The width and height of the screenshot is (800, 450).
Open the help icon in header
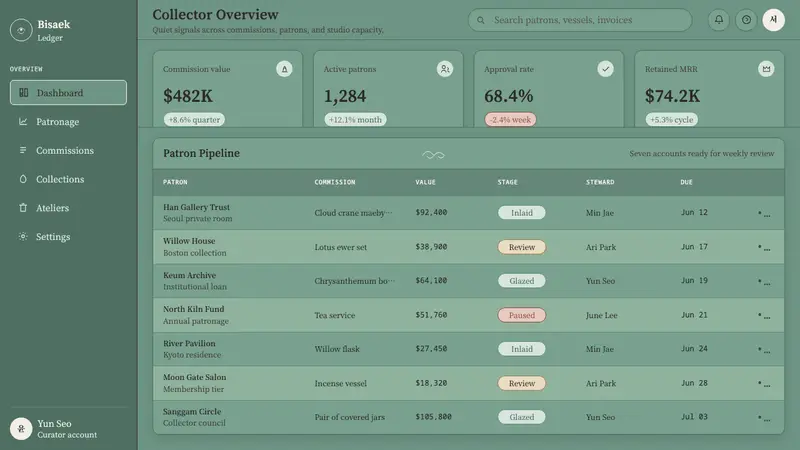[x=746, y=20]
